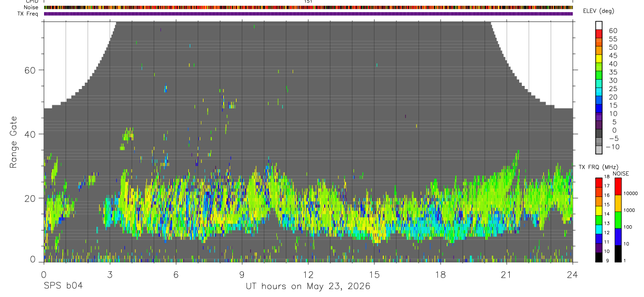Click the UT hours on May 23, 2026 caption
This screenshot has height=297, width=644.
tap(308, 287)
